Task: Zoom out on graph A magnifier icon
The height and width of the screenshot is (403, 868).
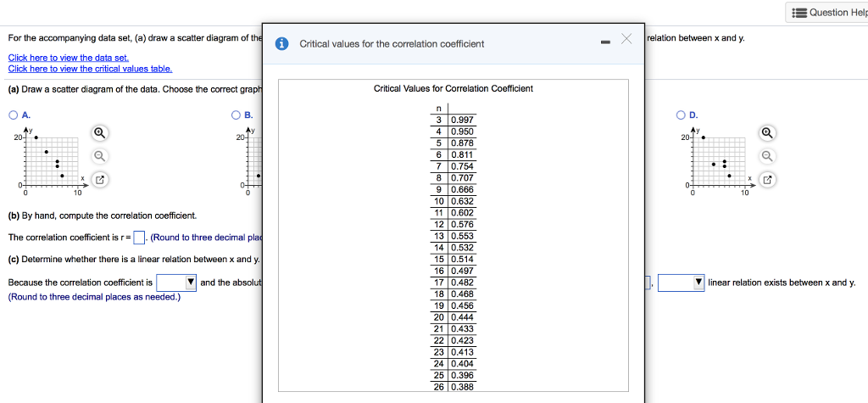Action: click(99, 156)
